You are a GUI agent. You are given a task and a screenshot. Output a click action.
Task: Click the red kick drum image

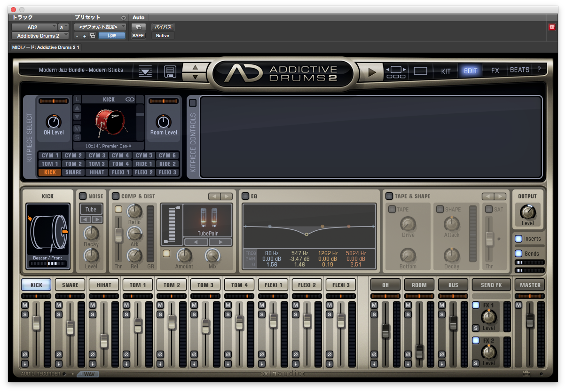110,122
